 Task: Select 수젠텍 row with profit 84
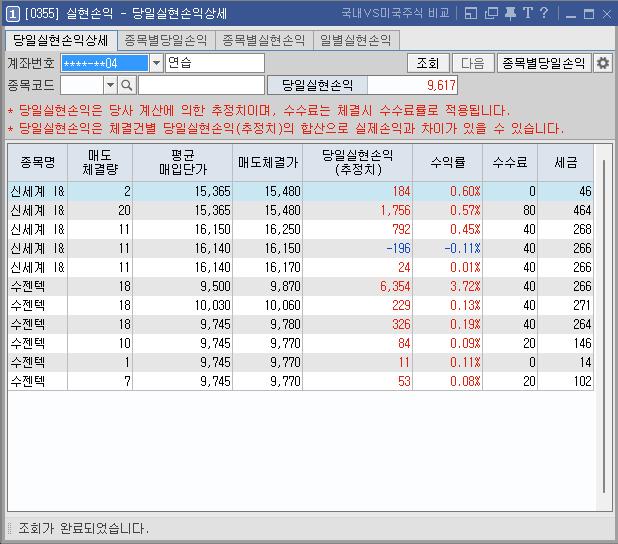(x=300, y=343)
